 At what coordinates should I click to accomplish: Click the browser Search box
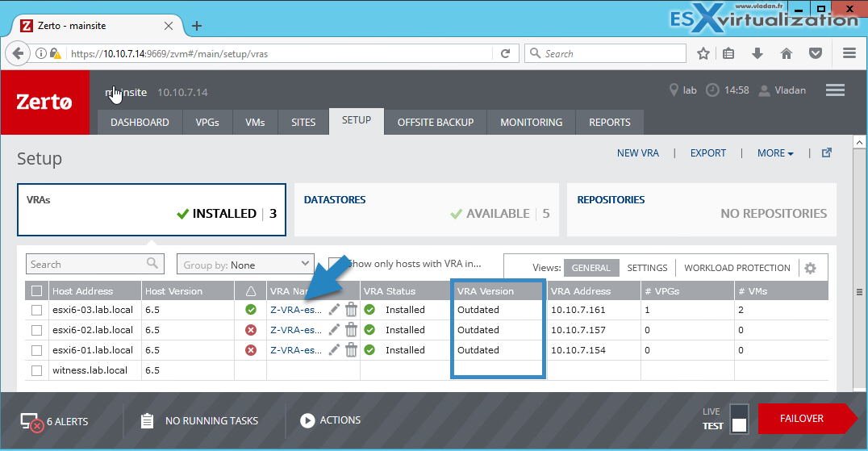click(605, 54)
